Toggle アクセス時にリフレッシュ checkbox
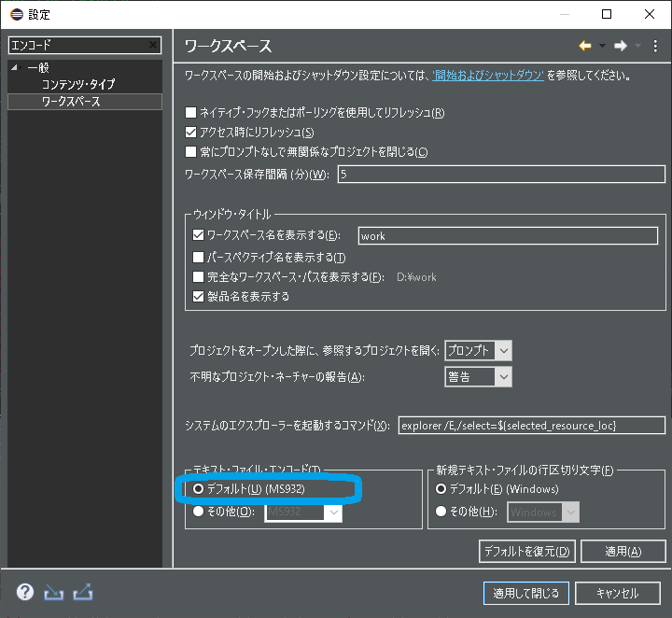This screenshot has width=672, height=618. click(x=190, y=132)
